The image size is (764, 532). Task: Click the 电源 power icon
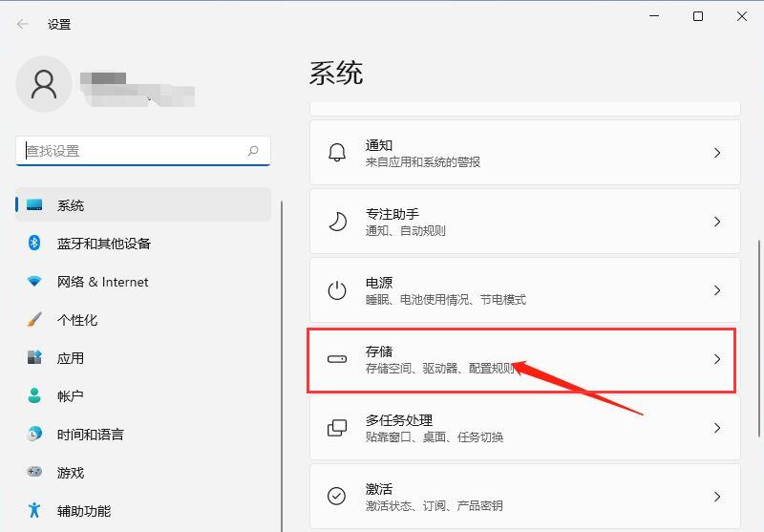coord(337,290)
